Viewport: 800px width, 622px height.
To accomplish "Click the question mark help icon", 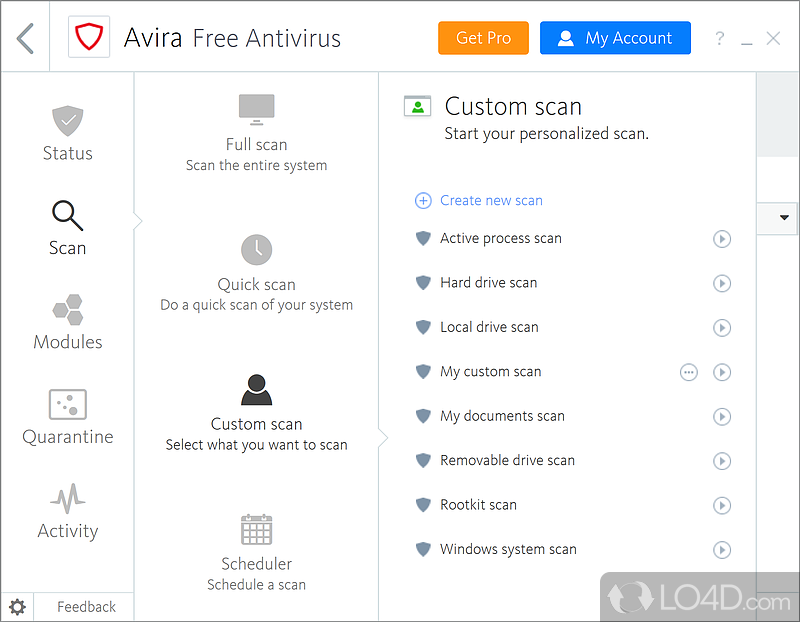I will tap(719, 39).
